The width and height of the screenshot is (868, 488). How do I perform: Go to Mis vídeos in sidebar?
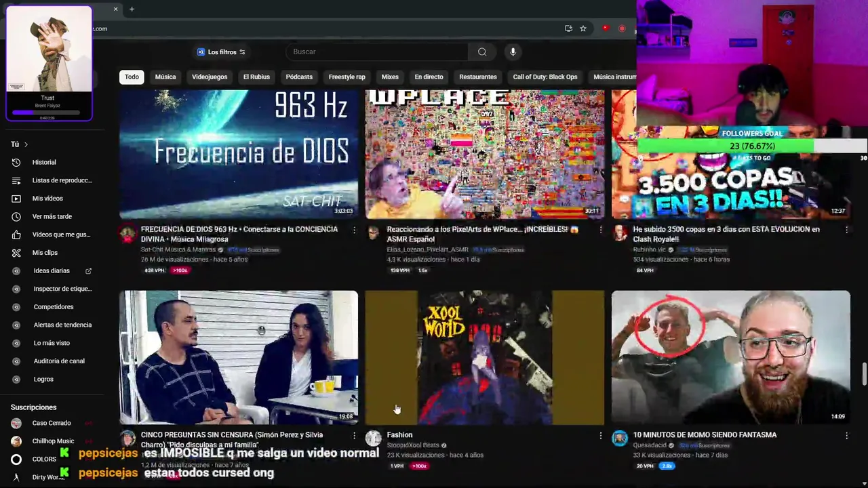point(47,198)
